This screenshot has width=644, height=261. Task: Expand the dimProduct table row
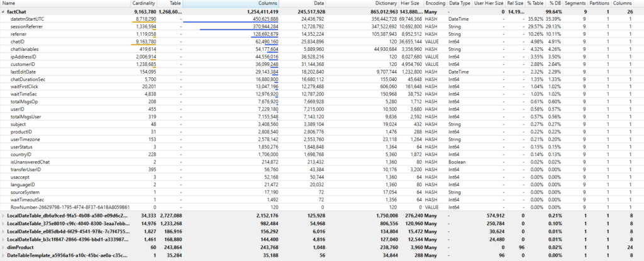[x=4, y=248]
